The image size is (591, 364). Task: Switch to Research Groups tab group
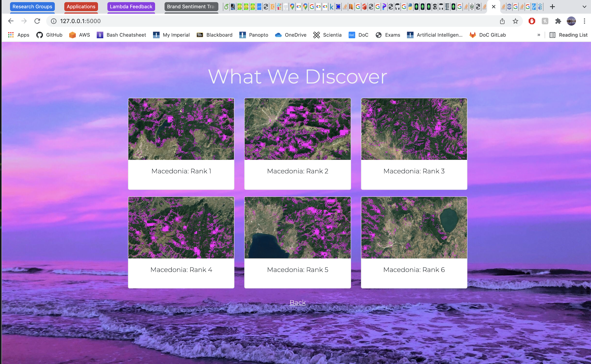pos(32,7)
